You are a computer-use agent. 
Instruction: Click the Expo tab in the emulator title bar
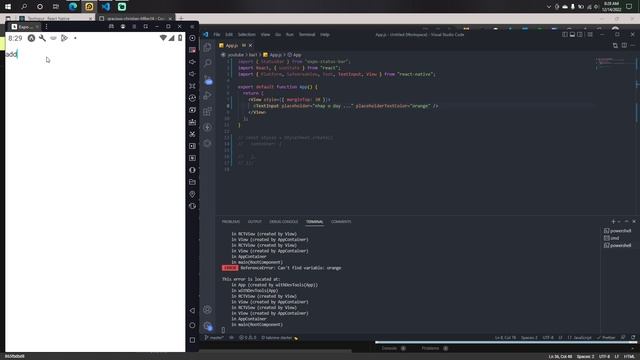click(x=24, y=27)
